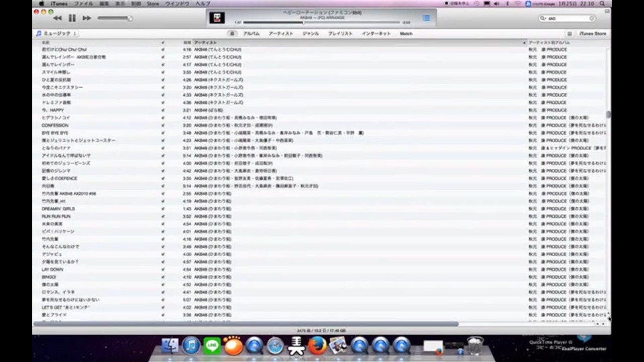
Task: Click the 天 character icon in the dock
Action: (296, 346)
